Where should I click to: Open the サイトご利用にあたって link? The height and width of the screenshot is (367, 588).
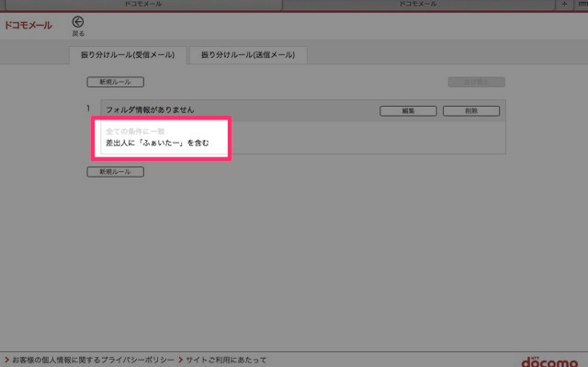[226, 360]
